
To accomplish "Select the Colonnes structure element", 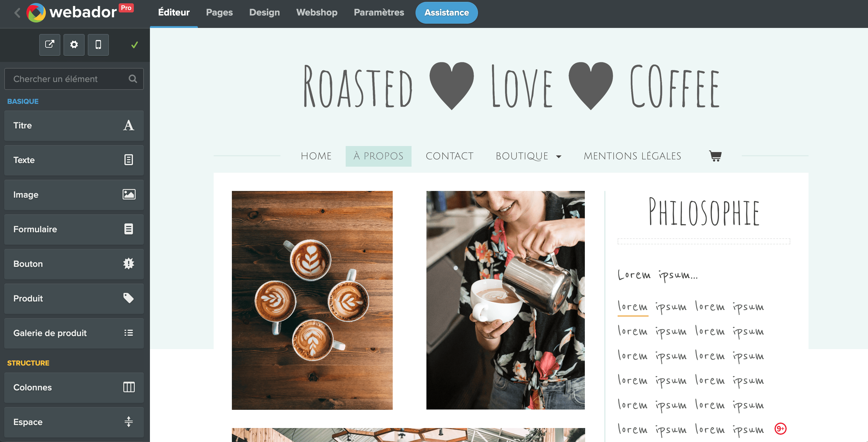I will pos(74,387).
